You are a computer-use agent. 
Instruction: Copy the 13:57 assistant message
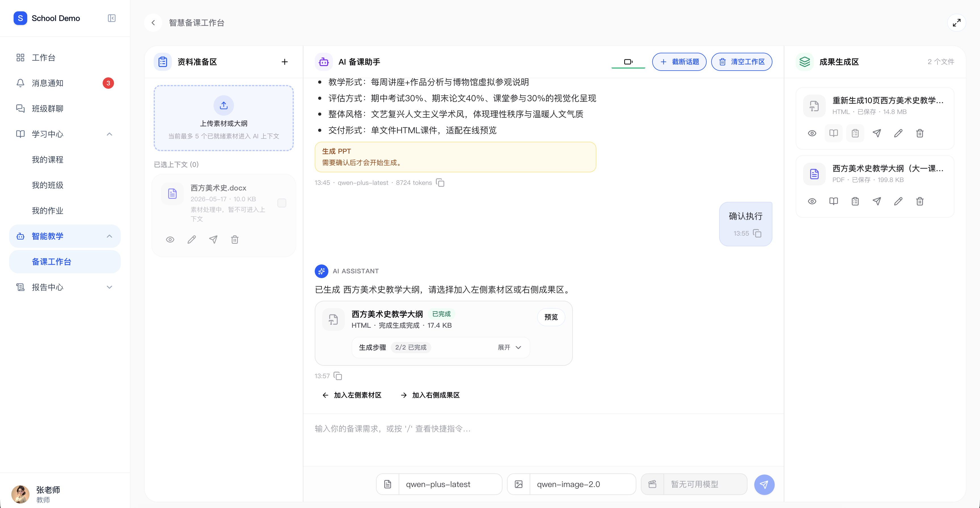[x=338, y=376]
